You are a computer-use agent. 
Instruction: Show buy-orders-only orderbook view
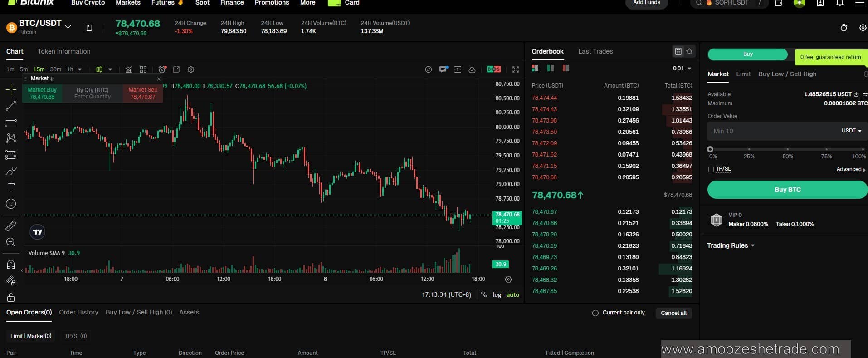click(551, 68)
